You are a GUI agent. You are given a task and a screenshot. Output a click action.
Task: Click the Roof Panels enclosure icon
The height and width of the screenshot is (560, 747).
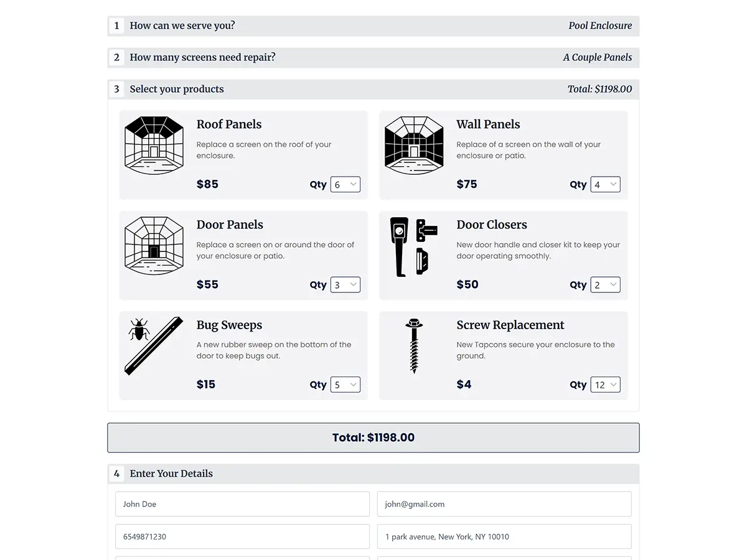[x=154, y=145]
